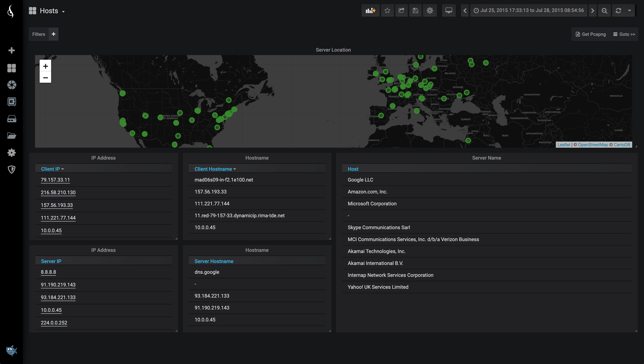Image resolution: width=644 pixels, height=364 pixels.
Task: Open dashboard settings gear in top bar
Action: [x=430, y=11]
